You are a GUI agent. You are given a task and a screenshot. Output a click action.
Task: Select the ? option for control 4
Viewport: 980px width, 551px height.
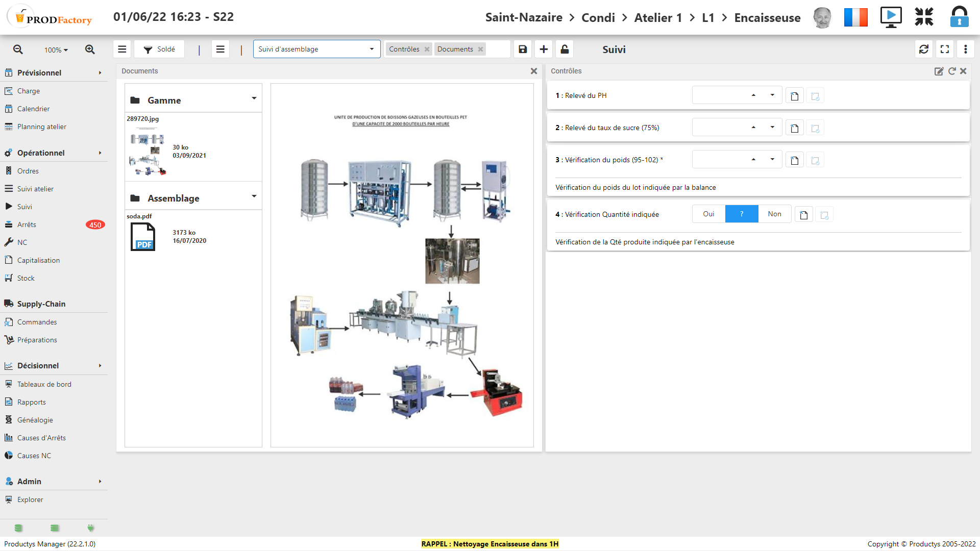[742, 214]
